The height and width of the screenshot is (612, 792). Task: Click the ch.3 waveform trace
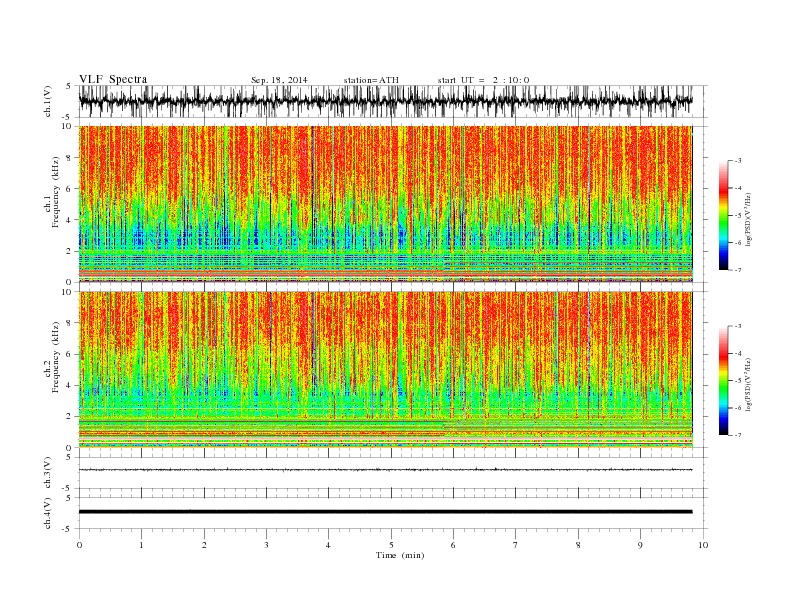[385, 470]
